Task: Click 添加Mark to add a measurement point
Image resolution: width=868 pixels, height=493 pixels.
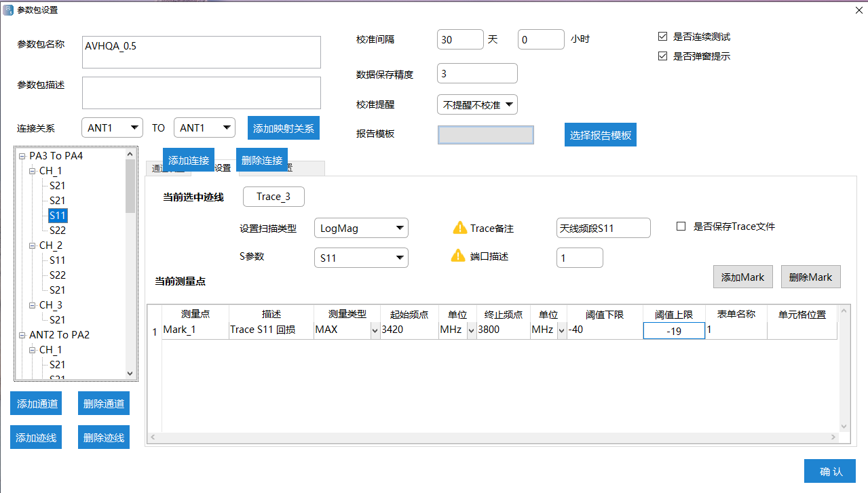Action: 742,277
